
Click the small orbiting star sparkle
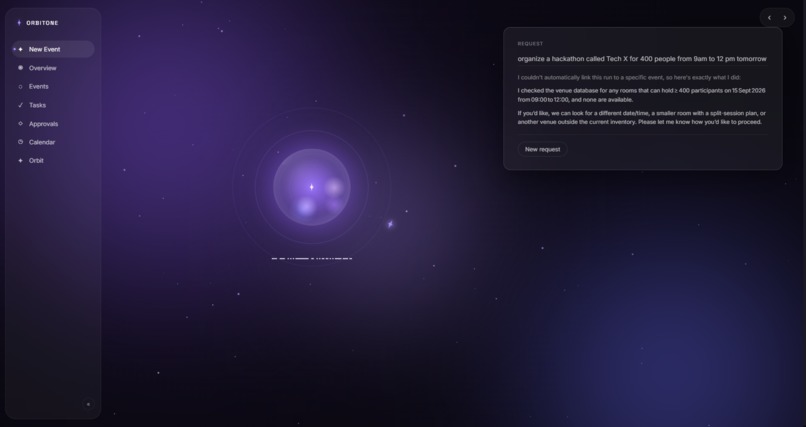tap(390, 224)
